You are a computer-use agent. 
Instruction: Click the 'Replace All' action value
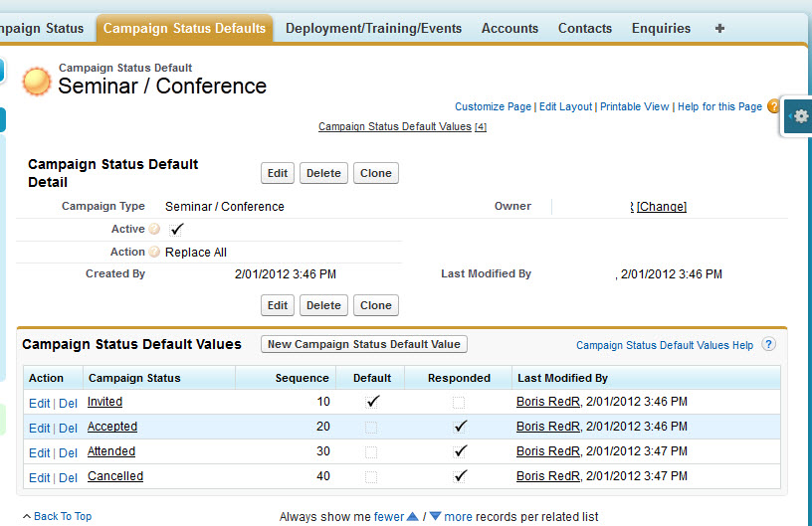click(196, 253)
